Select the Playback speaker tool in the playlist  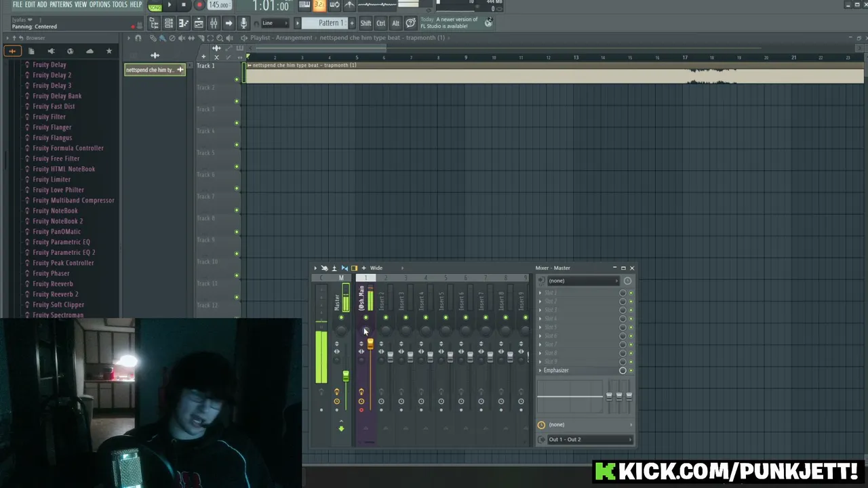click(229, 38)
